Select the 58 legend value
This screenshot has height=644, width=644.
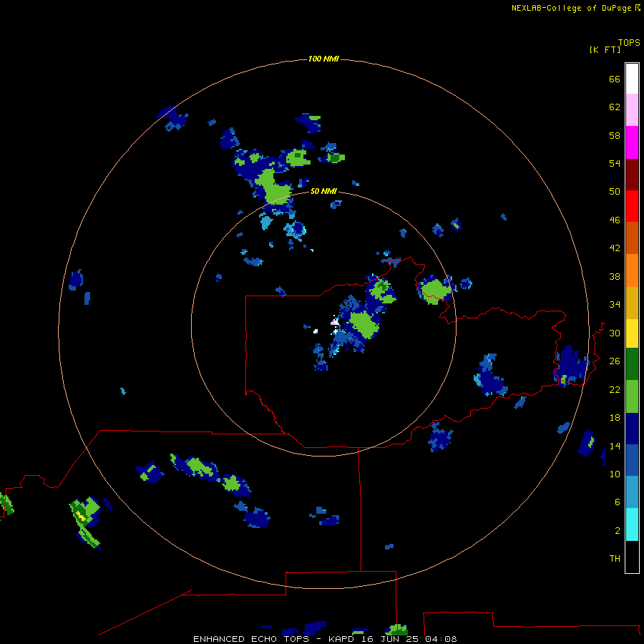615,135
